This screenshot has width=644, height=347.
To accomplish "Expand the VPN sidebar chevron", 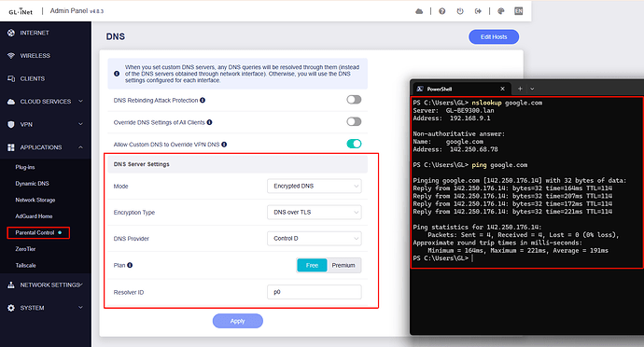I will pos(80,124).
